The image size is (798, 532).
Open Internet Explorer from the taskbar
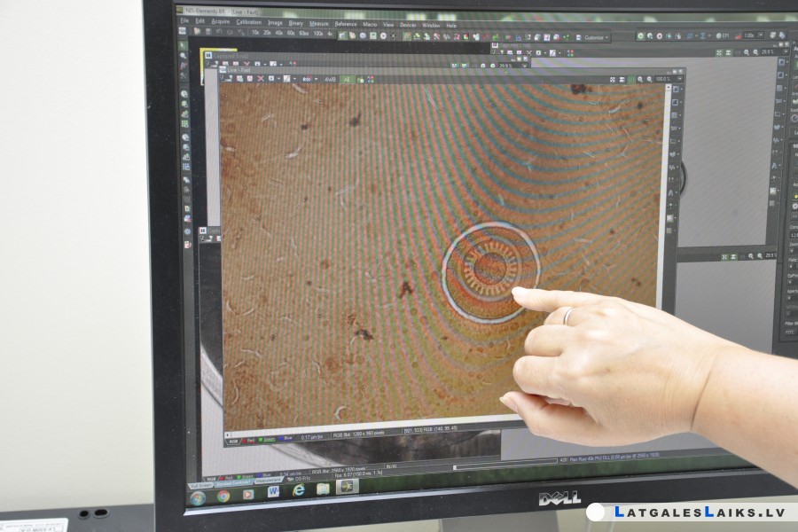[298, 490]
